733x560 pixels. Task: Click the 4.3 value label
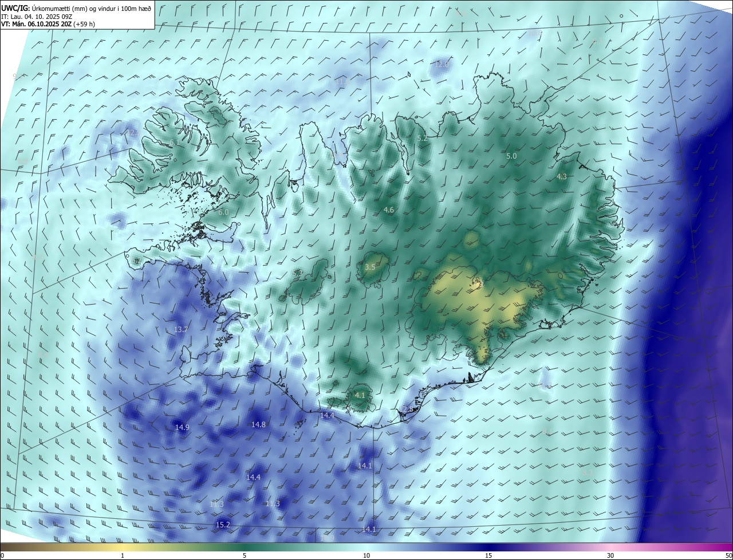pyautogui.click(x=562, y=176)
